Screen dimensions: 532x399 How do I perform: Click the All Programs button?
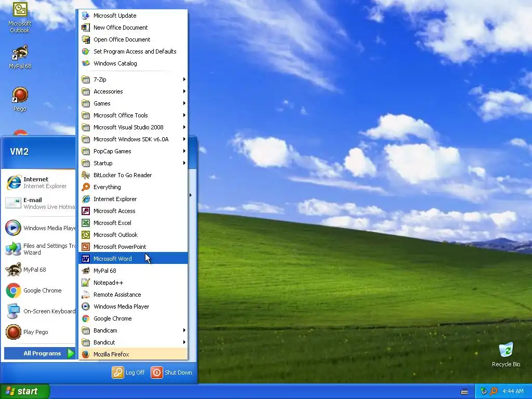tap(39, 353)
